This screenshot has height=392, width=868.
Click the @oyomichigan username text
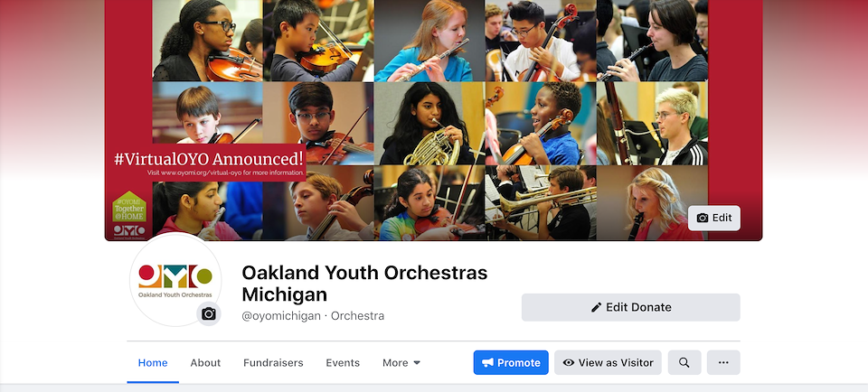tap(281, 316)
